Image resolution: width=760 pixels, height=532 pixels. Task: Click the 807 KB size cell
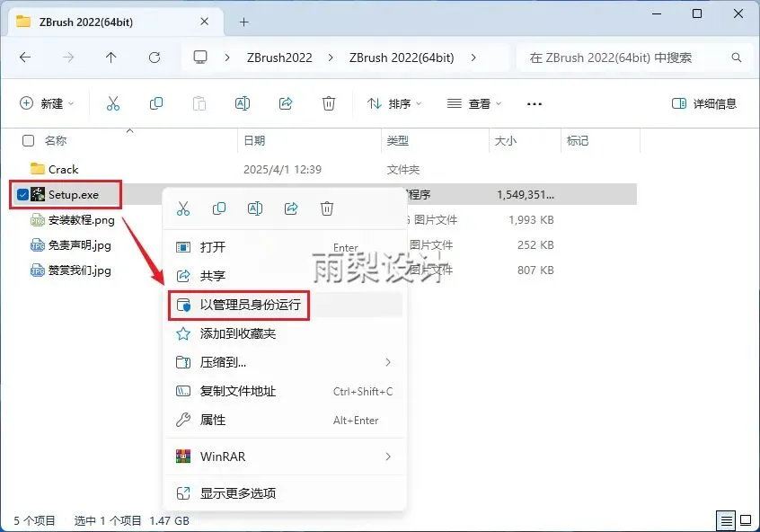click(535, 270)
